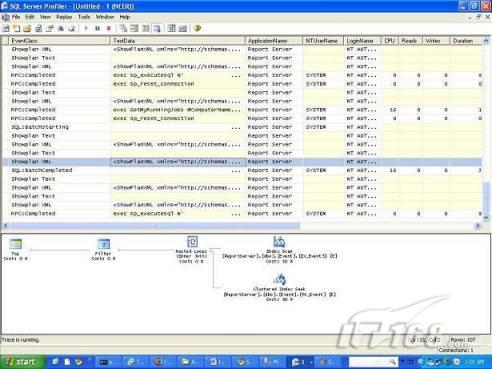Stop the trace with red stop button
The width and height of the screenshot is (492, 369).
click(108, 28)
